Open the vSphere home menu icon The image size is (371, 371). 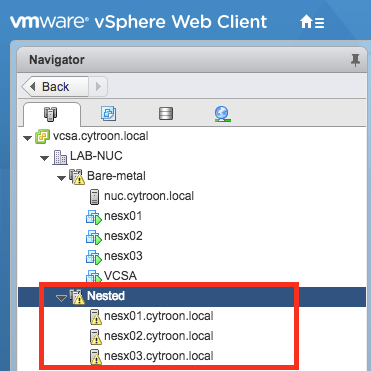(312, 22)
